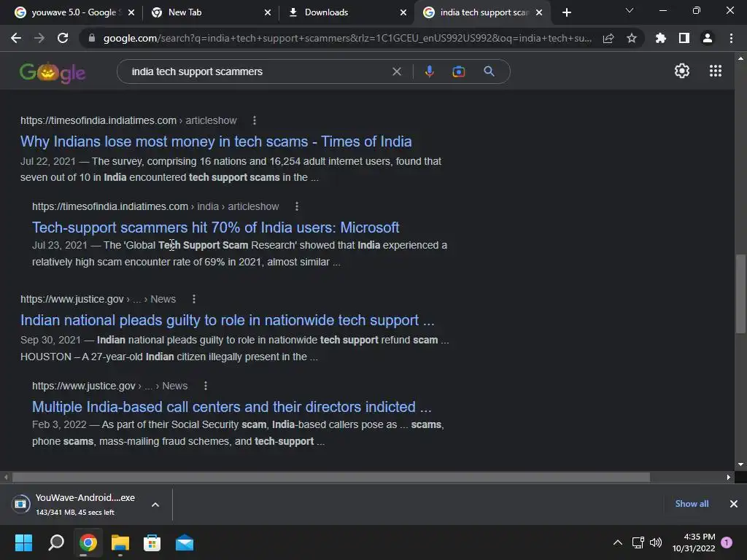747x560 pixels.
Task: Open Indian national pleads guilty link
Action: (x=228, y=320)
